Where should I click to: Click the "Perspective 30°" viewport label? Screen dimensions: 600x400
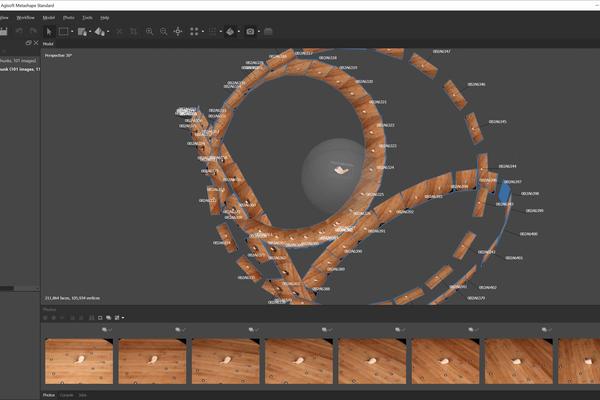(x=58, y=56)
